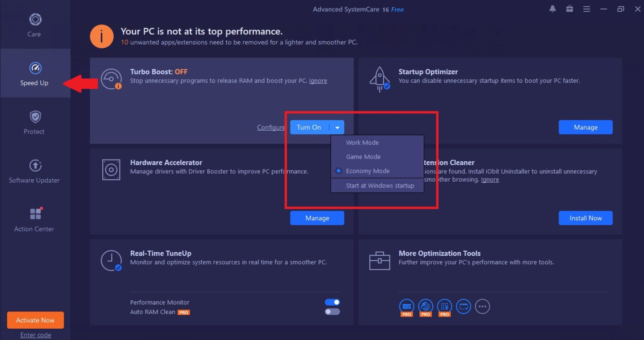
Task: Open the gift box icon in title bar
Action: tap(569, 8)
